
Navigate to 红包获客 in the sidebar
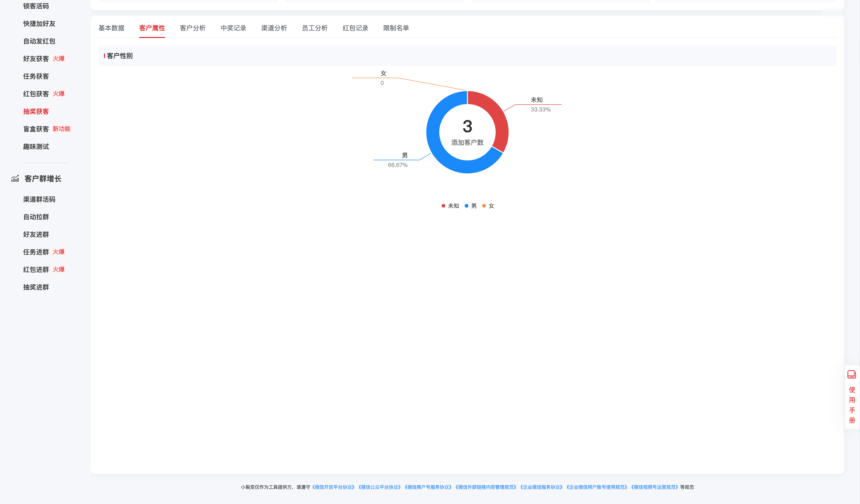tap(36, 94)
